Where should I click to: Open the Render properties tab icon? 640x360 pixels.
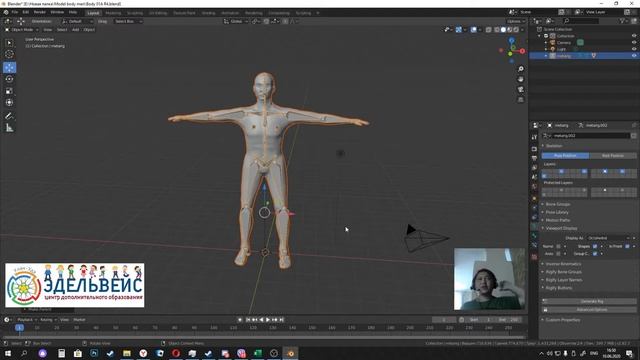click(534, 149)
